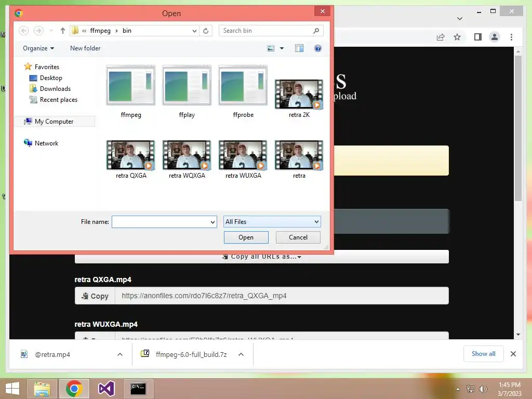
Task: Open the ffmpeg-6.0-full_build.7z download item
Action: coord(184,354)
